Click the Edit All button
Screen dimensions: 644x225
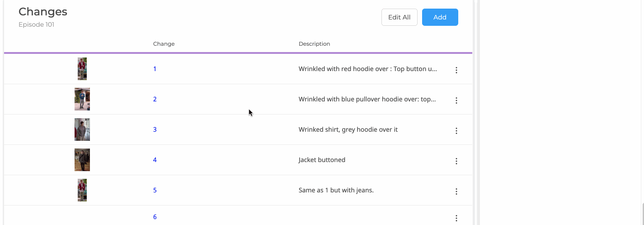(400, 17)
